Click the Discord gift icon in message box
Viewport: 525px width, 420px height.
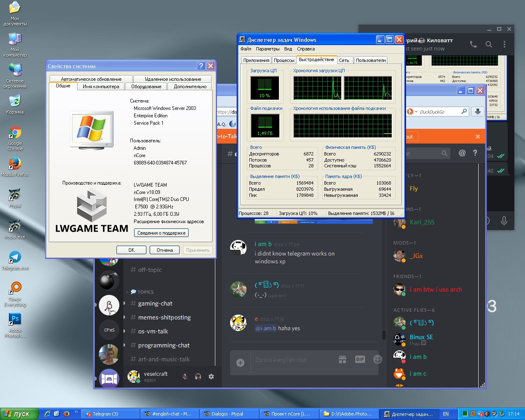pyautogui.click(x=342, y=360)
